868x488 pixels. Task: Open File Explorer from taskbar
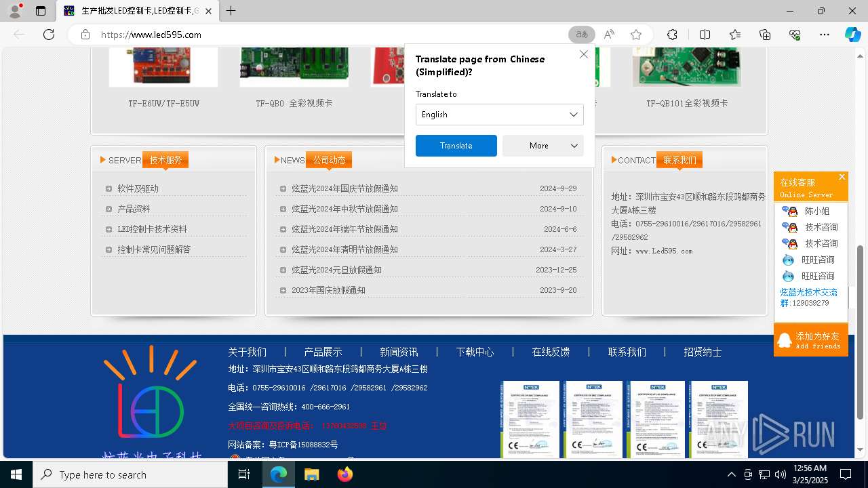[x=311, y=474]
